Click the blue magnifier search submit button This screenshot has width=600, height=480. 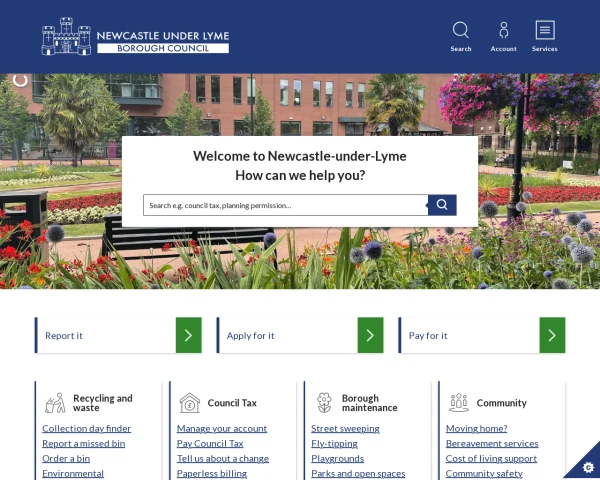pos(442,205)
